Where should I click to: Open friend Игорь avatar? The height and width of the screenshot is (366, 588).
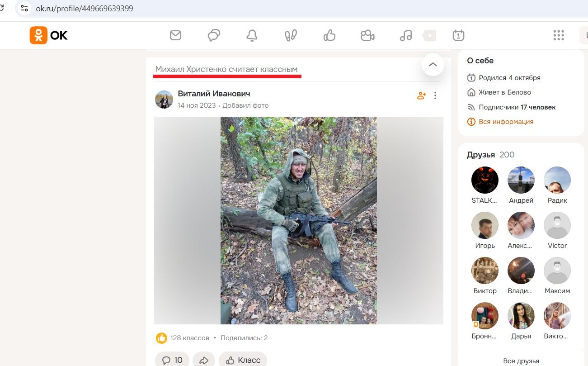point(485,225)
